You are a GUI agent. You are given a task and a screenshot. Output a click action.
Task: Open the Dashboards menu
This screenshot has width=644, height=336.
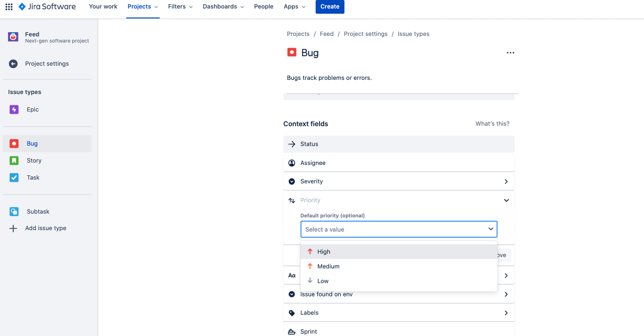point(223,7)
